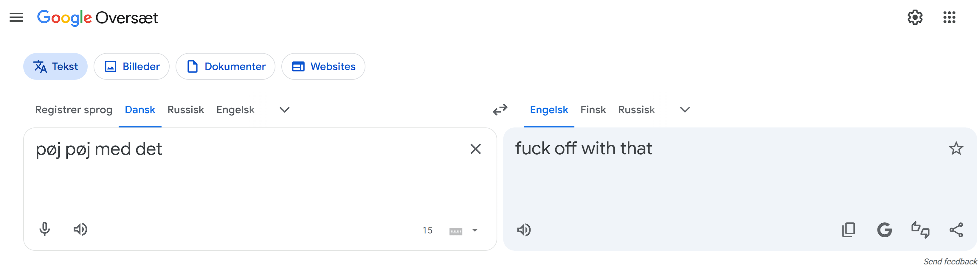This screenshot has width=980, height=268.
Task: Open the input tools keyboard dropdown
Action: click(x=475, y=230)
